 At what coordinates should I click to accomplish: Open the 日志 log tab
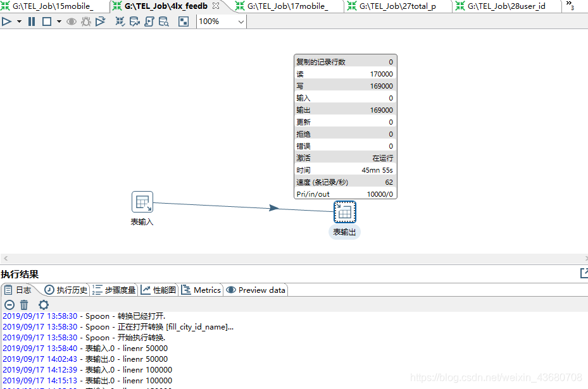tap(19, 290)
